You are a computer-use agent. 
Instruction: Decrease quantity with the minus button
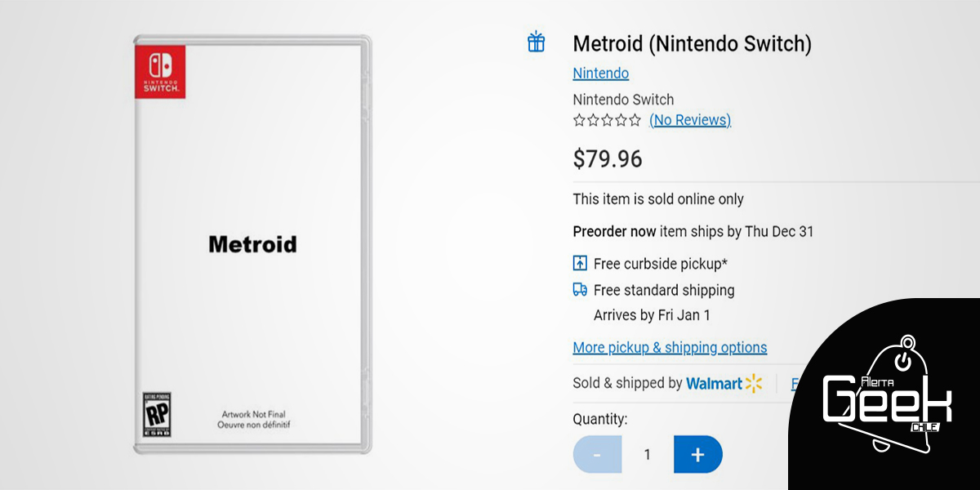597,455
